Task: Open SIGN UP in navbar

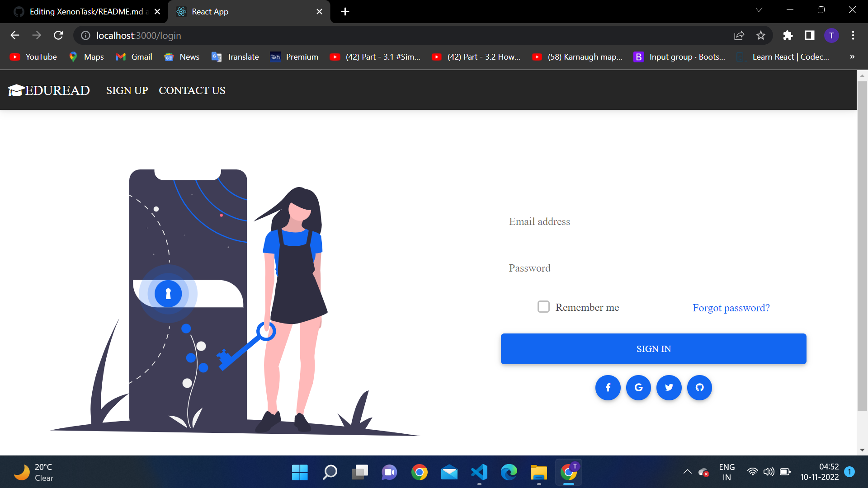Action: [x=127, y=90]
